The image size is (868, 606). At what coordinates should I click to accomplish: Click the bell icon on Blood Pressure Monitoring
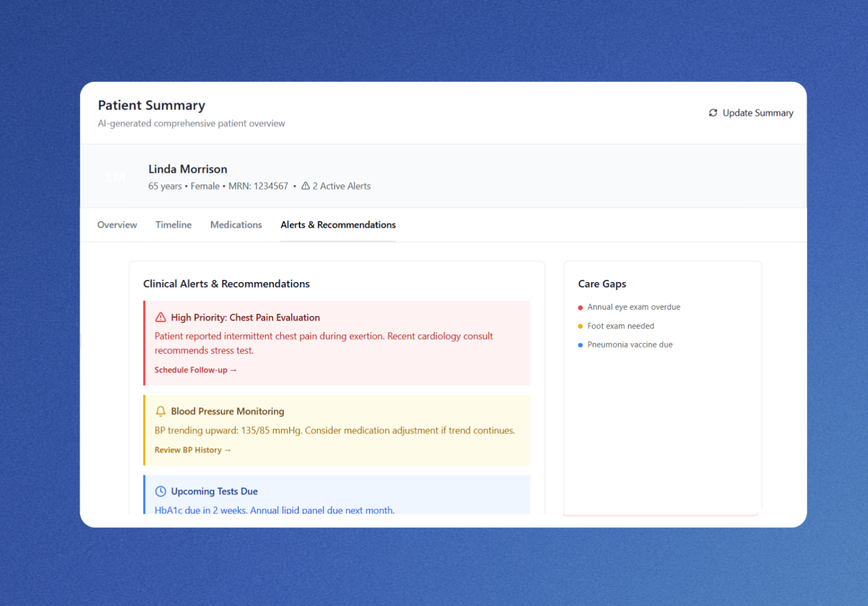tap(160, 411)
